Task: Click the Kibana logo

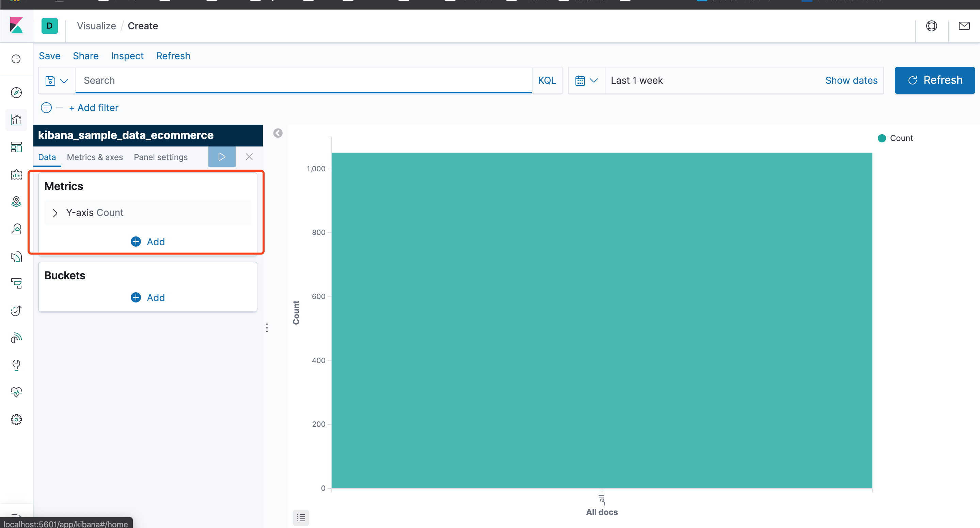Action: point(16,26)
